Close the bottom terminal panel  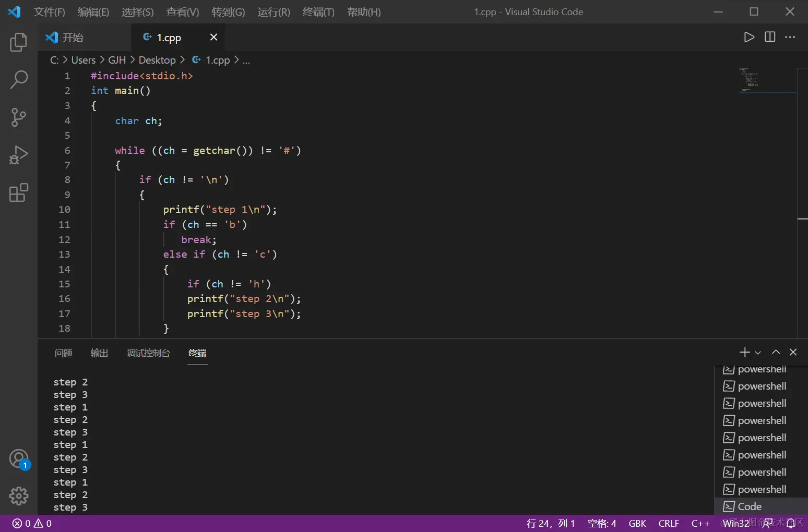coord(793,352)
